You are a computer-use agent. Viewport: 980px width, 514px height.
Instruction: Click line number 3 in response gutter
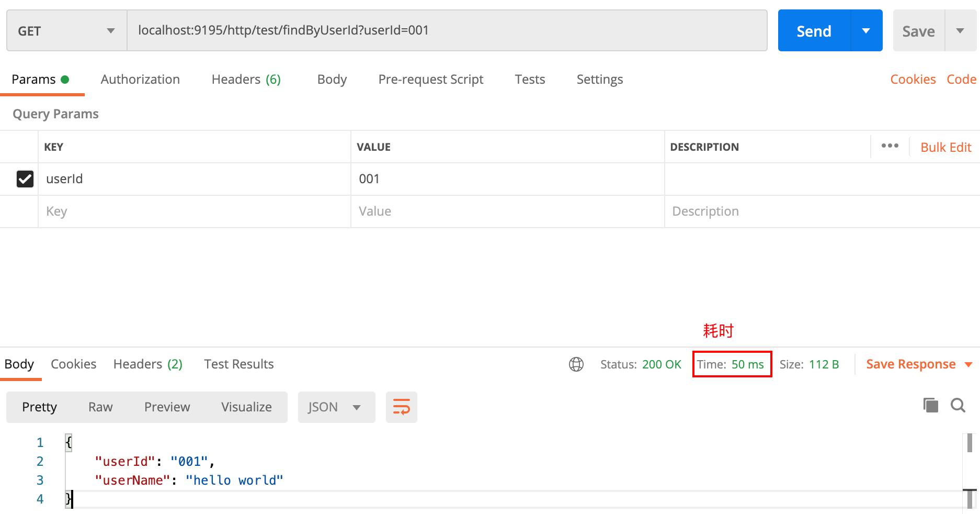point(40,481)
